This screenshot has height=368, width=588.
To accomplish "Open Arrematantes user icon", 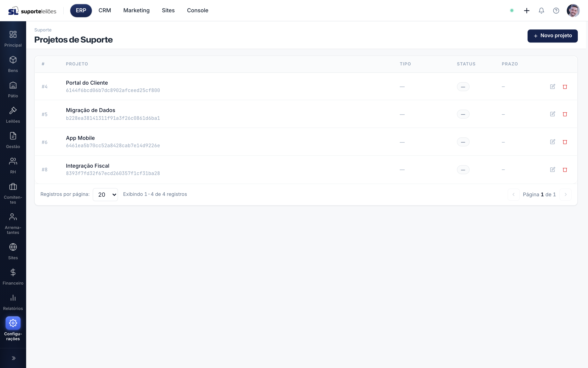I will pyautogui.click(x=13, y=217).
